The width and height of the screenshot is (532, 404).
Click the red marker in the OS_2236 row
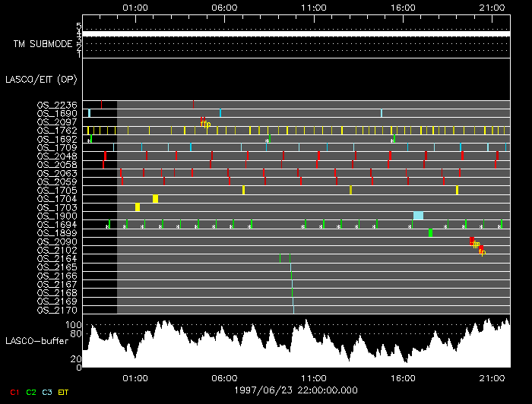click(x=193, y=104)
